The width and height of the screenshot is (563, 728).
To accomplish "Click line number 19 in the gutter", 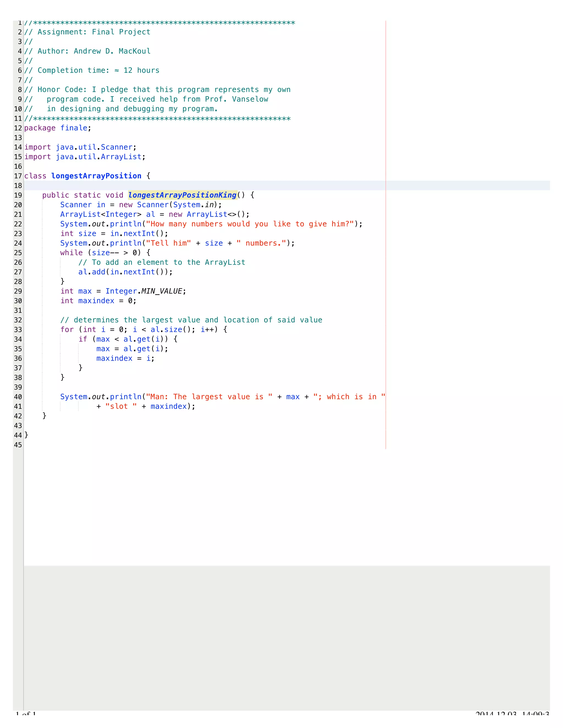I will (x=18, y=195).
